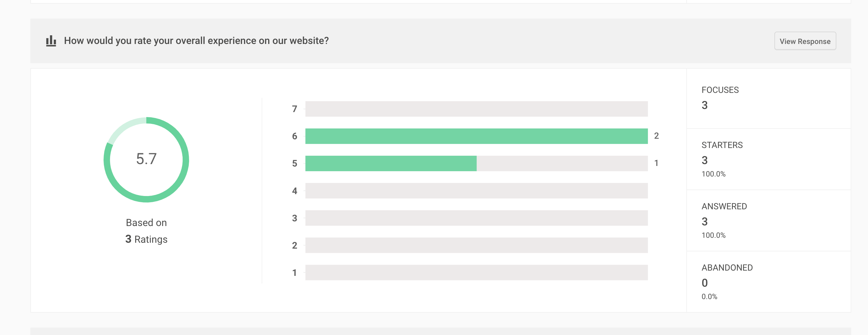Click the View Response button
The height and width of the screenshot is (335, 868).
point(805,41)
